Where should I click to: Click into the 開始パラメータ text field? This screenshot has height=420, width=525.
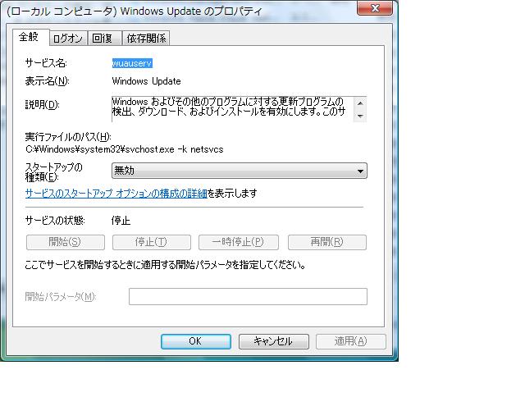pos(248,296)
